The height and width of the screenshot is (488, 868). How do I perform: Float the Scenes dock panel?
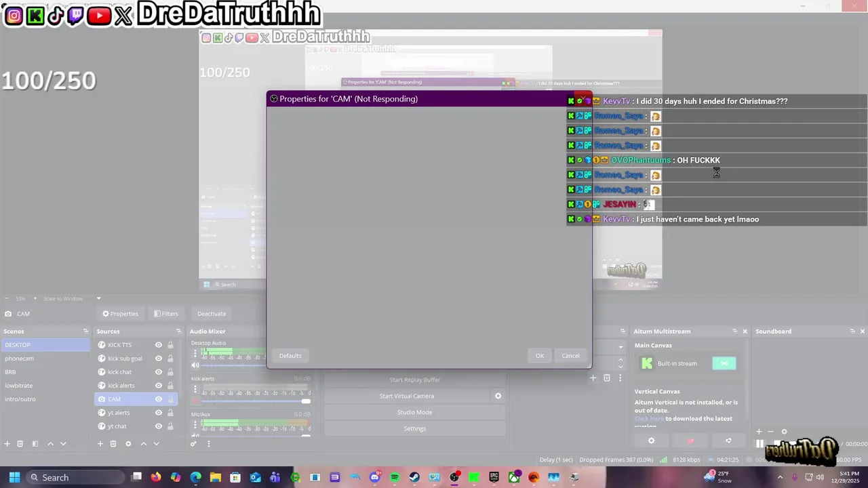pyautogui.click(x=85, y=331)
